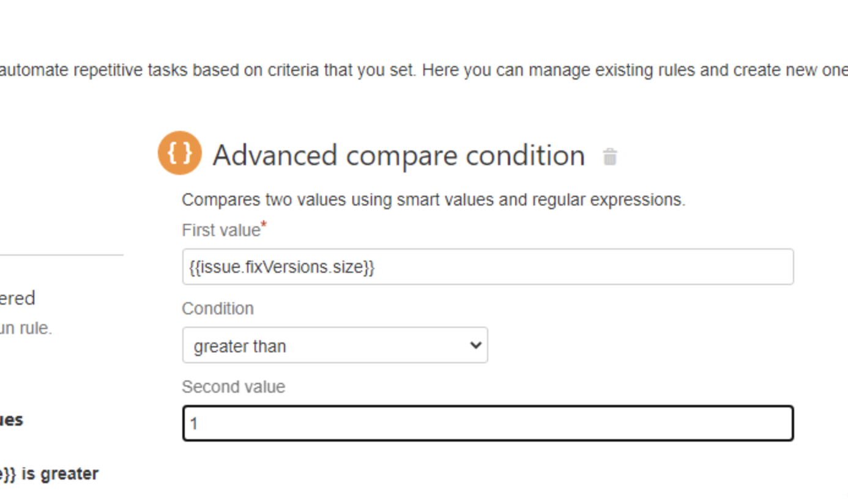The width and height of the screenshot is (848, 504).
Task: Click the 'Condition' field label
Action: pyautogui.click(x=217, y=308)
